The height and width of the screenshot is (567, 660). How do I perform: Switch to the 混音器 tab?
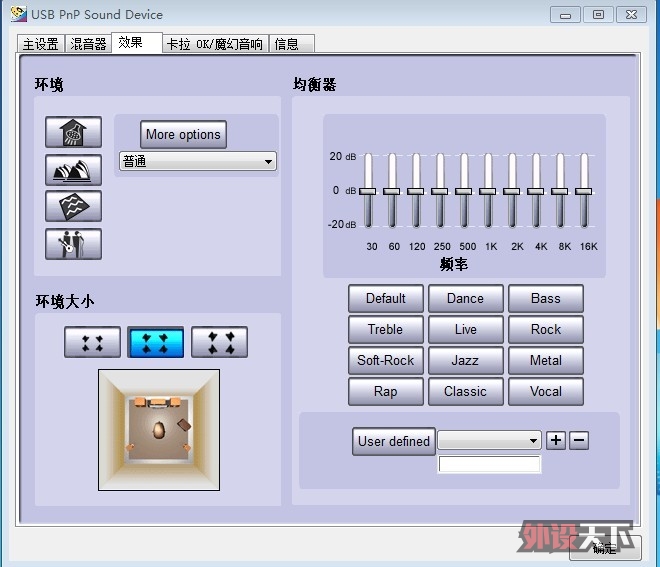pos(89,44)
